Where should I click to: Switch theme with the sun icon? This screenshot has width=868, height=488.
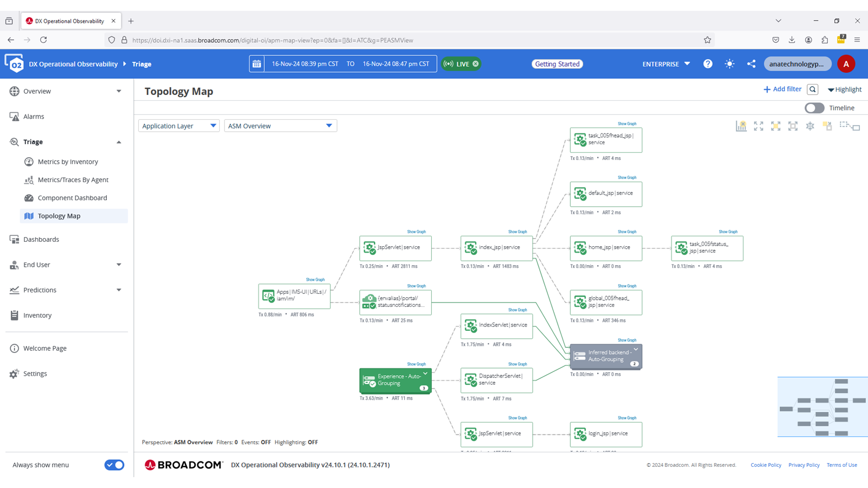point(730,64)
